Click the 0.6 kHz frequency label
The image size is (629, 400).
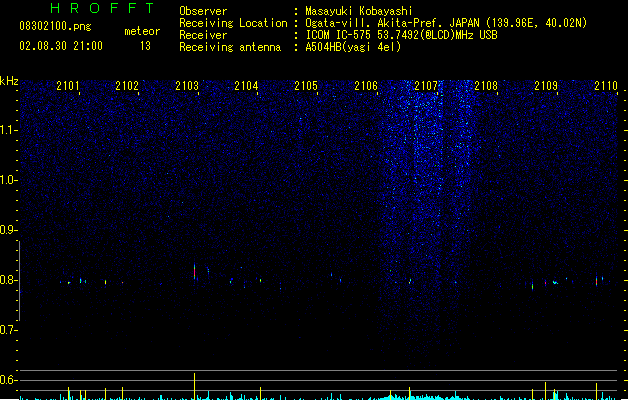tap(8, 380)
